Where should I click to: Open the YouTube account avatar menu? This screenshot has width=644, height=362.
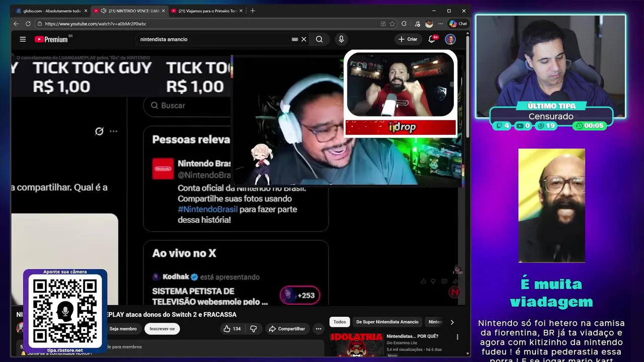pyautogui.click(x=450, y=39)
